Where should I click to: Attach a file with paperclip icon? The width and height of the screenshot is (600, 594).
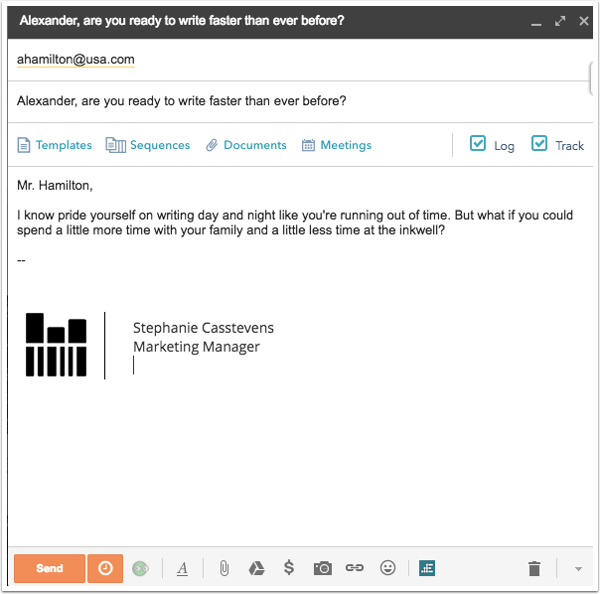coord(224,568)
